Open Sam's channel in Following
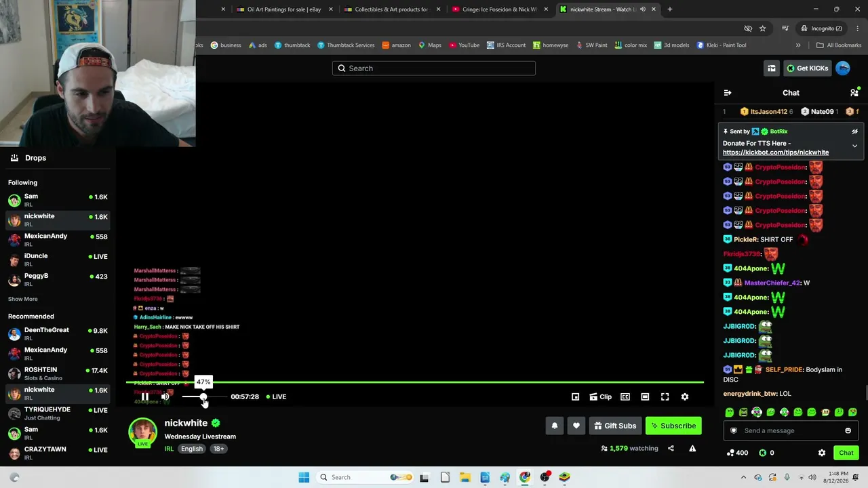The width and height of the screenshot is (868, 488). point(57,199)
